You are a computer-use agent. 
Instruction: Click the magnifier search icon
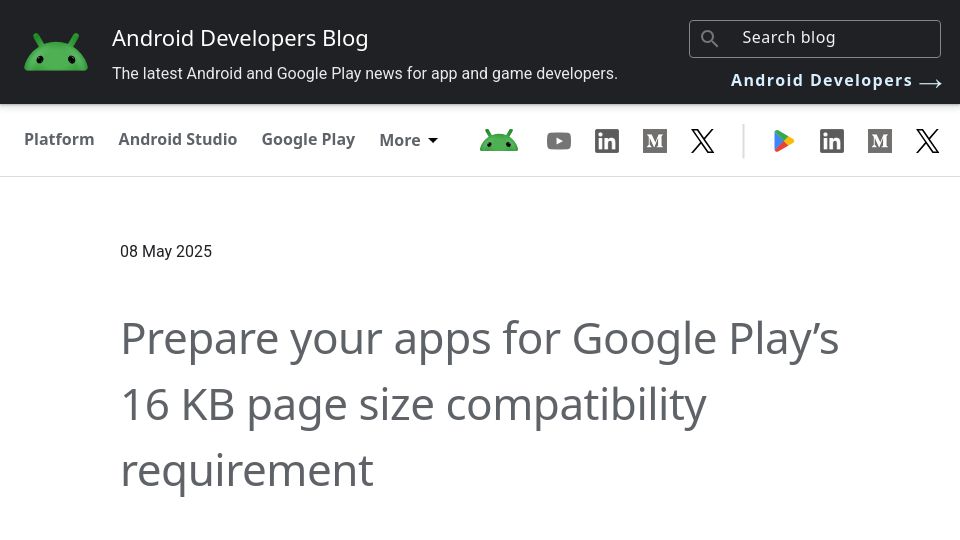pos(709,39)
